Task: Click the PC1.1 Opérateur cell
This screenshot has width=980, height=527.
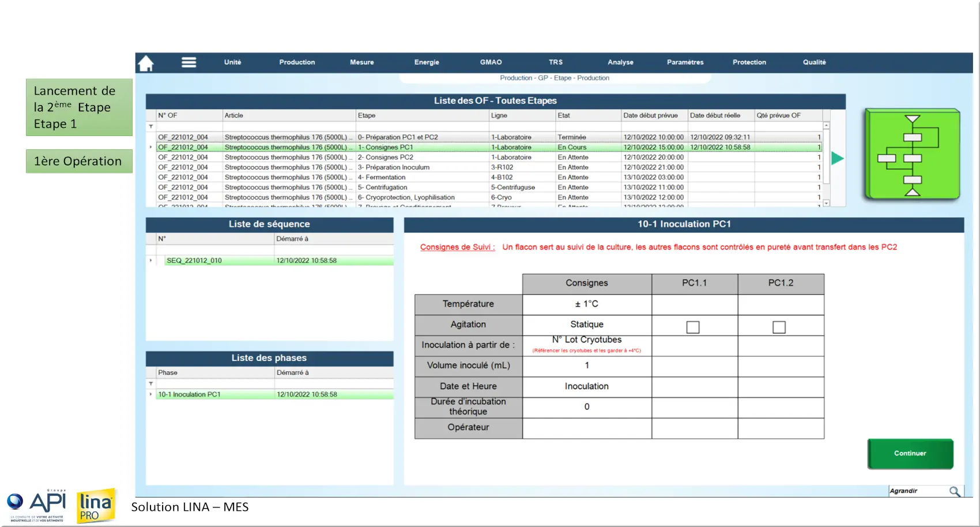Action: click(695, 428)
